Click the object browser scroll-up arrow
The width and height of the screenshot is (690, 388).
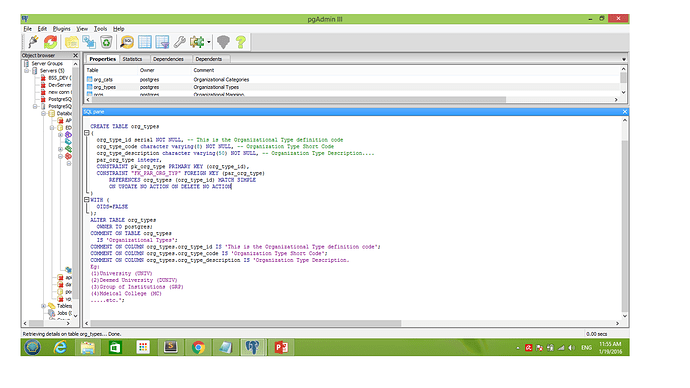click(x=75, y=64)
